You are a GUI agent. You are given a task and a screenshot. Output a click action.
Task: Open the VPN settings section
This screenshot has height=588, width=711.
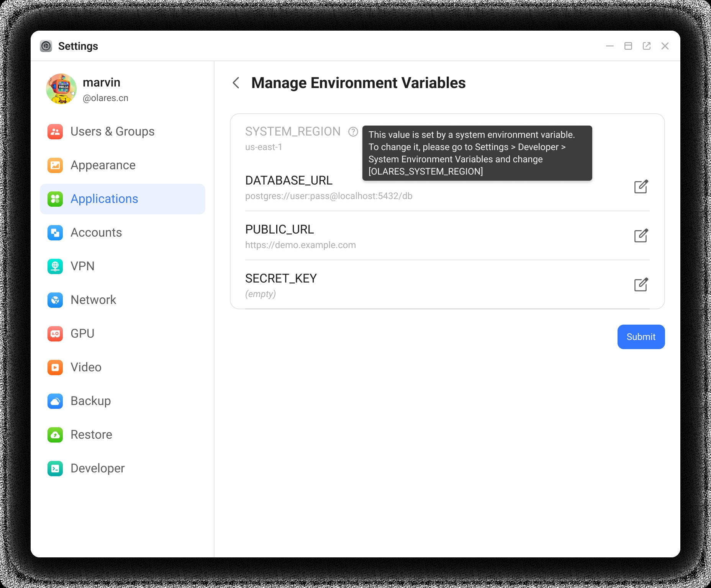pyautogui.click(x=55, y=266)
